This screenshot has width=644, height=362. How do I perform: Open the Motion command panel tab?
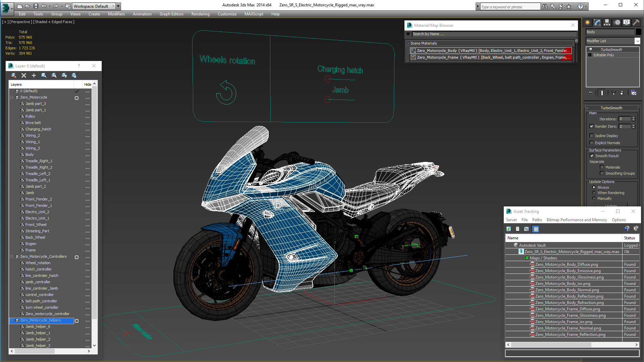(x=617, y=22)
